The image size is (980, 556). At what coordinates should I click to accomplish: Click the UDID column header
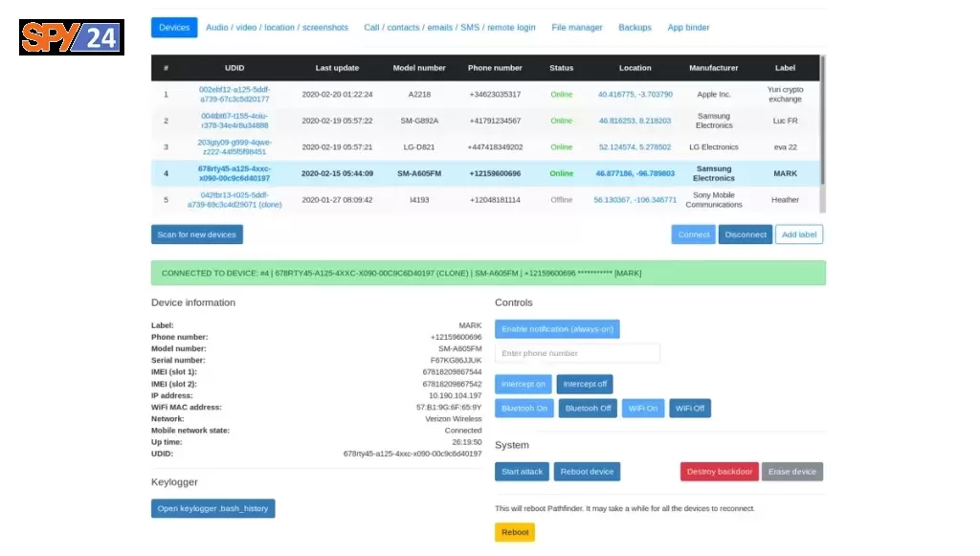point(234,68)
